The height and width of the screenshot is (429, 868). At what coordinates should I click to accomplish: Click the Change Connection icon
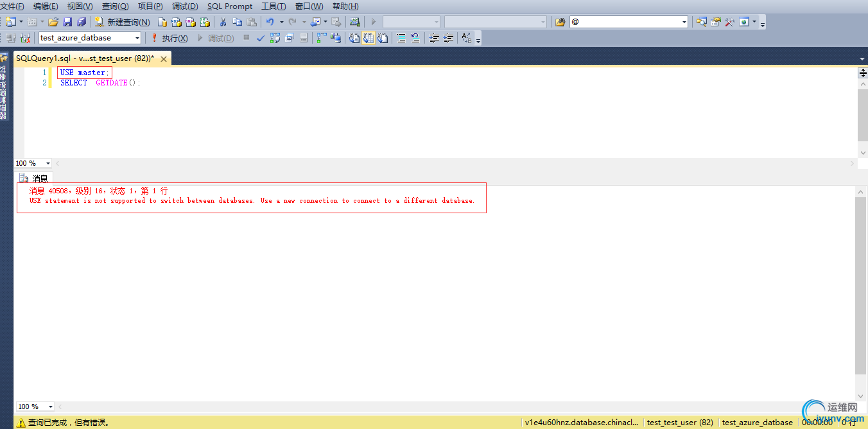(x=24, y=38)
